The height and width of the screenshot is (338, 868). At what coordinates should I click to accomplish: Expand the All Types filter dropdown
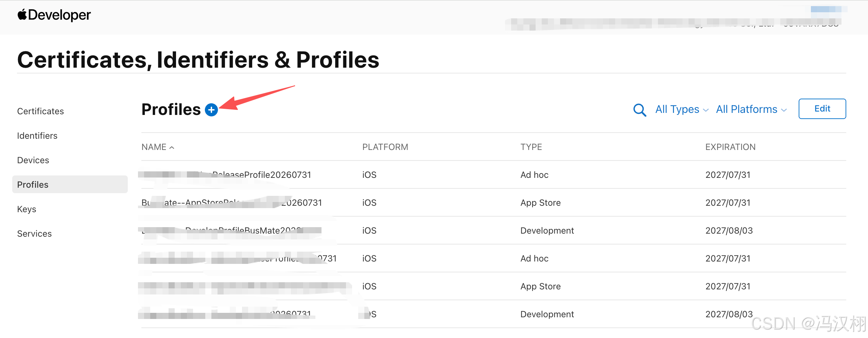[x=682, y=109]
